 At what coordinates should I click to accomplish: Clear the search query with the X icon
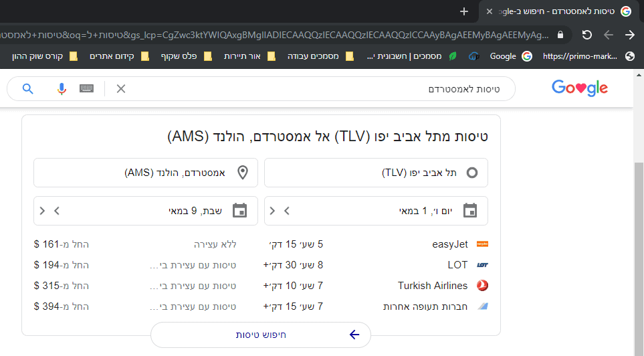(121, 89)
